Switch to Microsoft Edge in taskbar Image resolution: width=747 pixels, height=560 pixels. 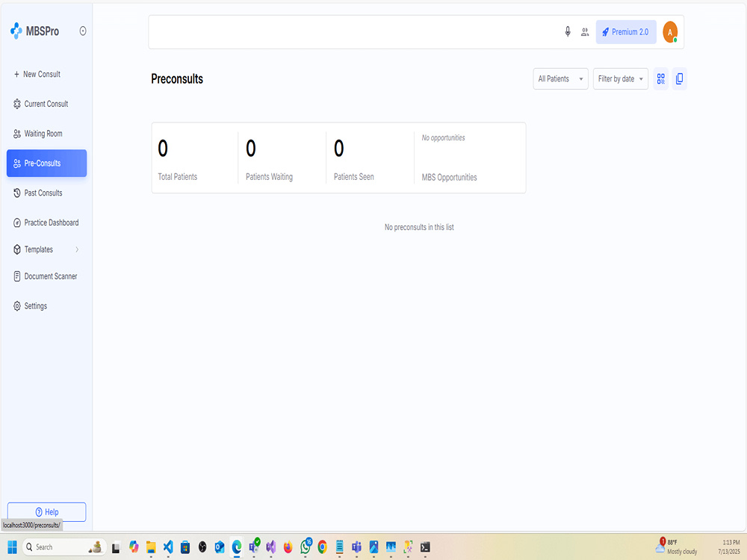tap(237, 547)
